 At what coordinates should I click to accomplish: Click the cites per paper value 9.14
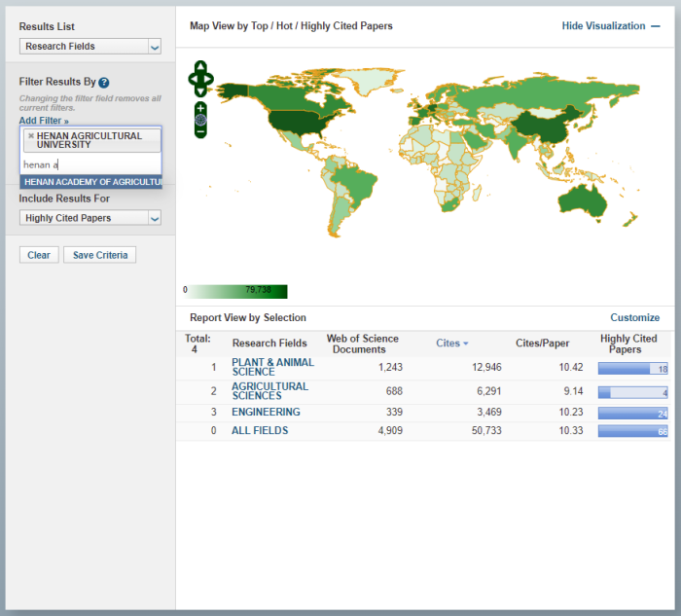pos(573,391)
